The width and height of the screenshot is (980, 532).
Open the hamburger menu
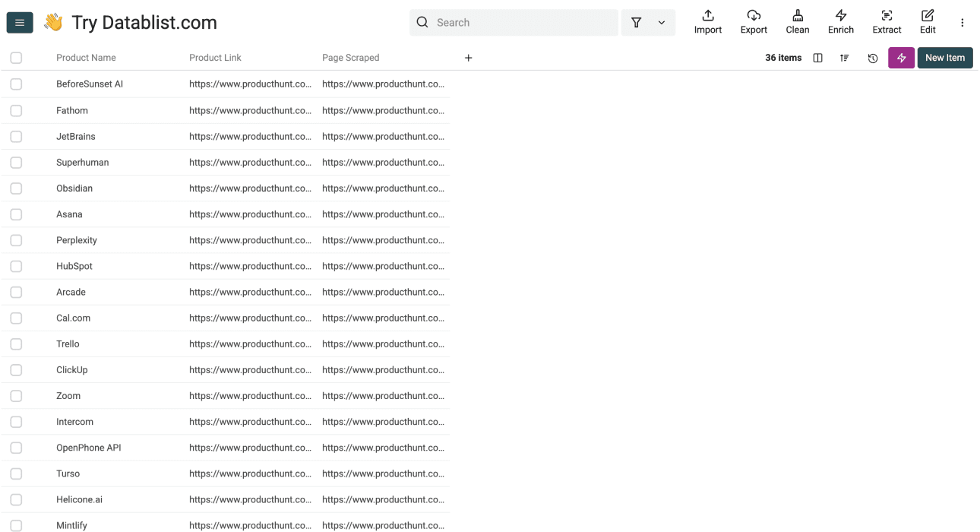[x=19, y=22]
